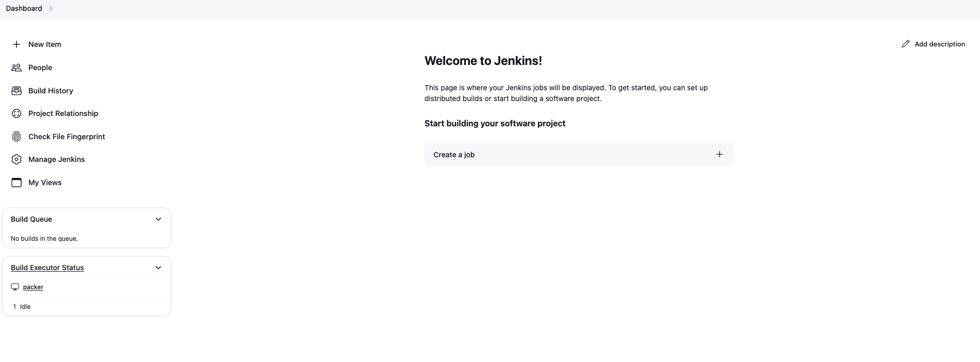Click the plus icon in Create a job
Image resolution: width=980 pixels, height=362 pixels.
coord(719,154)
